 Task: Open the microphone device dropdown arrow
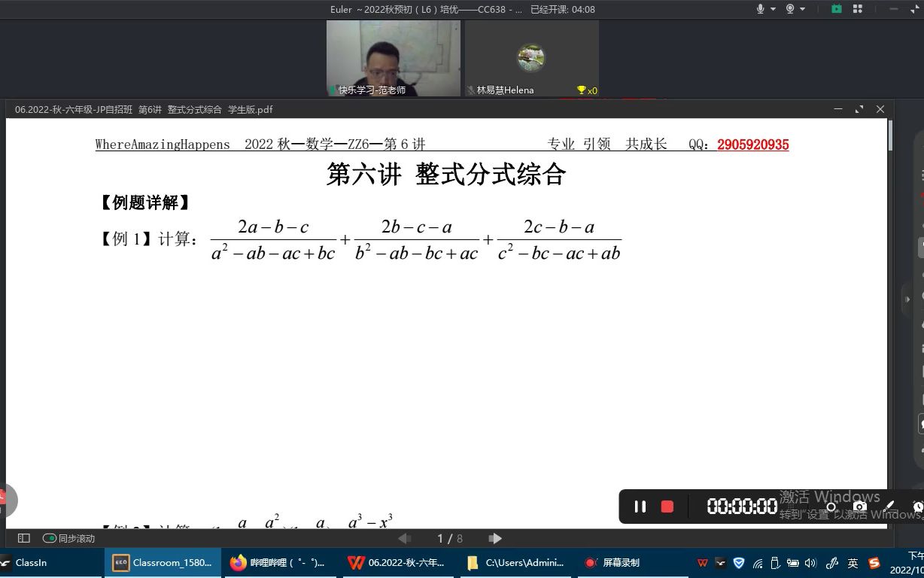[x=773, y=9]
